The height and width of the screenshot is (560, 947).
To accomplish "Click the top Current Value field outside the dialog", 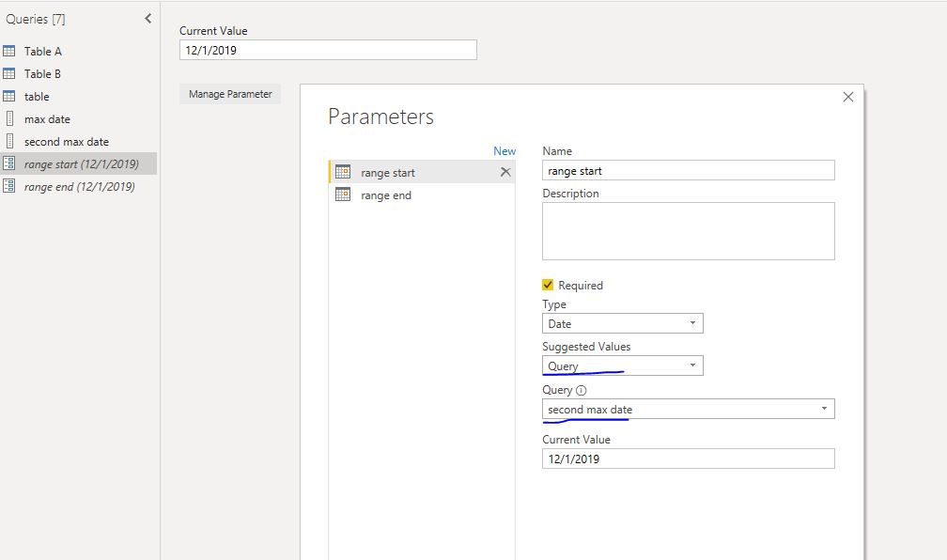I will click(328, 50).
